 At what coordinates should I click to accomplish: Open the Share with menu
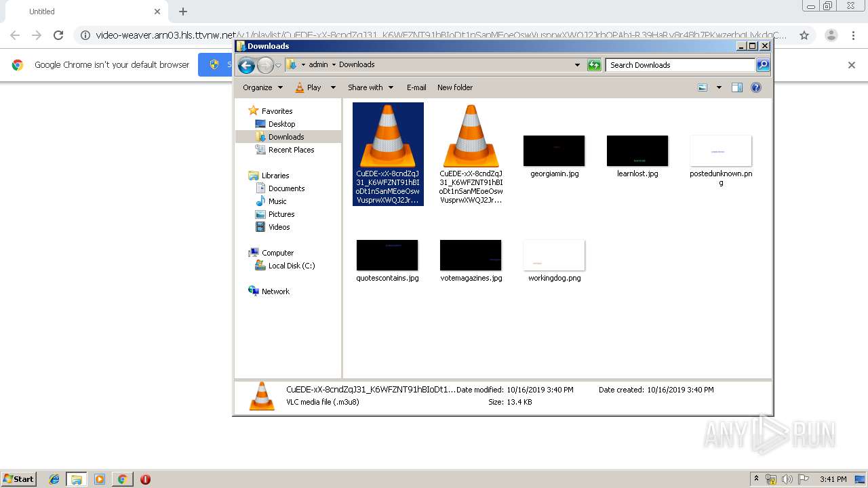(x=370, y=87)
